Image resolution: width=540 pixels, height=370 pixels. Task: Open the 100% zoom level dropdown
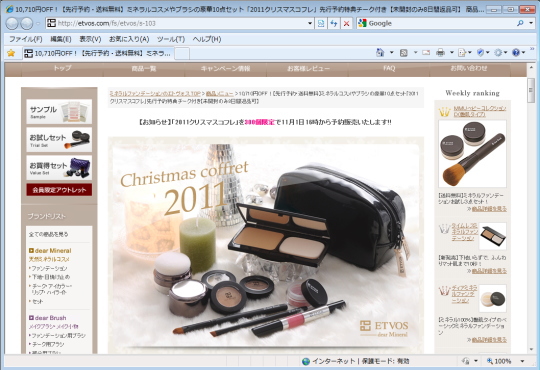(x=522, y=361)
